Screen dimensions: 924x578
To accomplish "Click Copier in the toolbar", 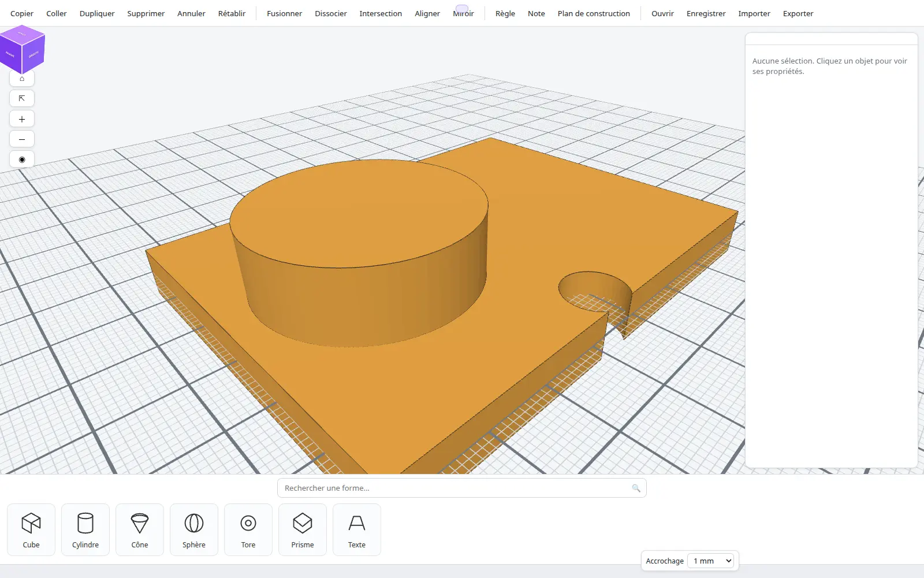I will pos(22,13).
